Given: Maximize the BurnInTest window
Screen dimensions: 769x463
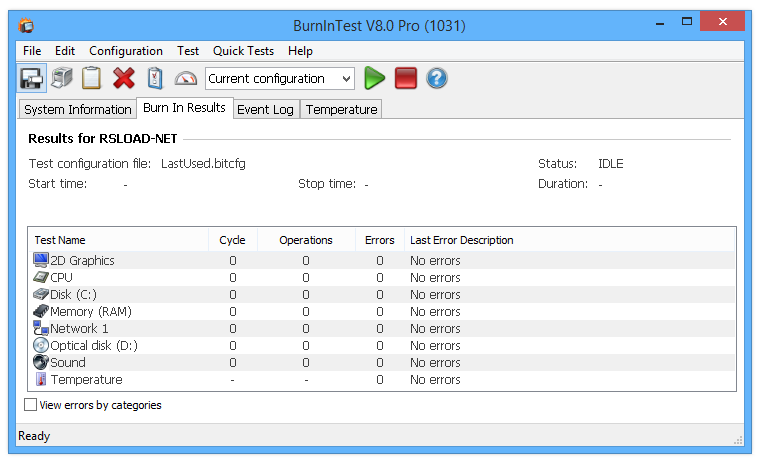Looking at the screenshot, I should [687, 22].
